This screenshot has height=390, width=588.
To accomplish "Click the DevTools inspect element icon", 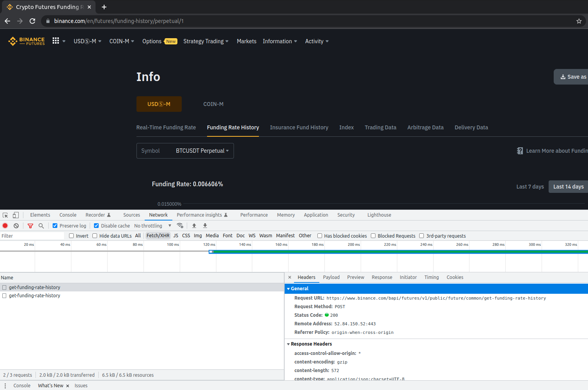I will 5,215.
